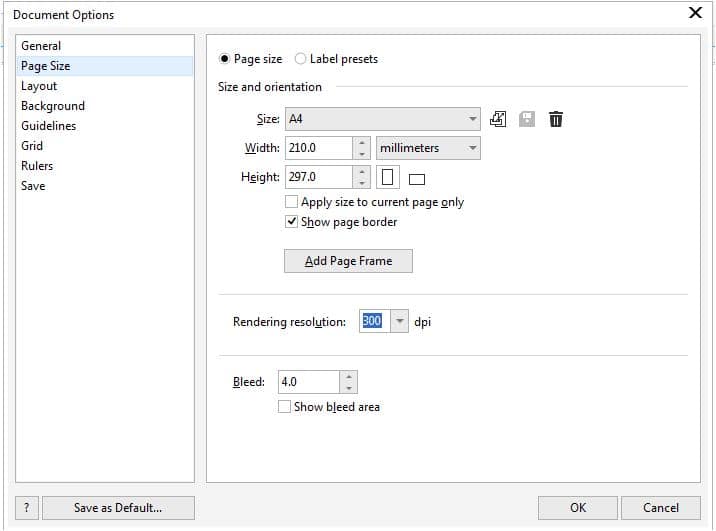Open the Size A4 dropdown
Viewport: 716px width, 531px height.
point(473,119)
